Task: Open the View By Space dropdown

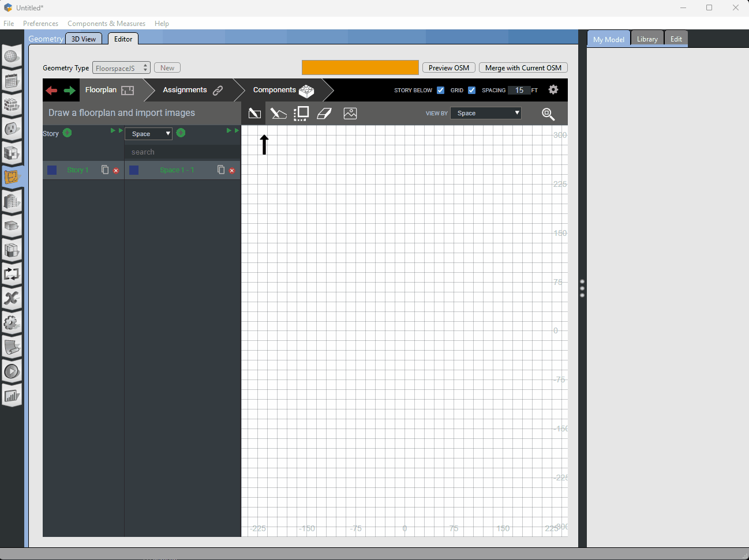Action: (486, 113)
